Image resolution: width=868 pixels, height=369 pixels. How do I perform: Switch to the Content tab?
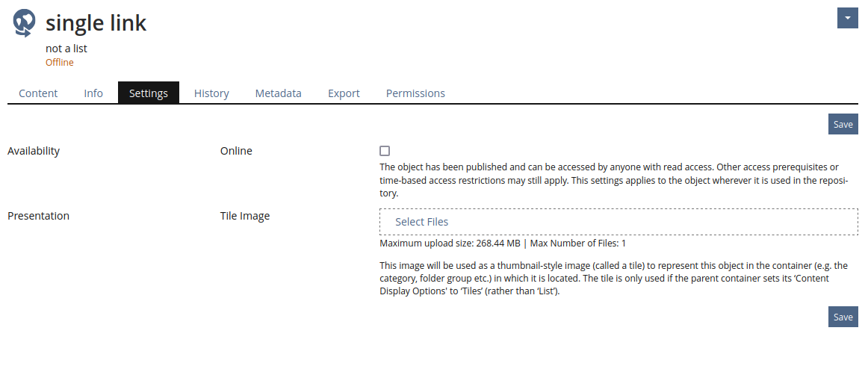pos(38,93)
